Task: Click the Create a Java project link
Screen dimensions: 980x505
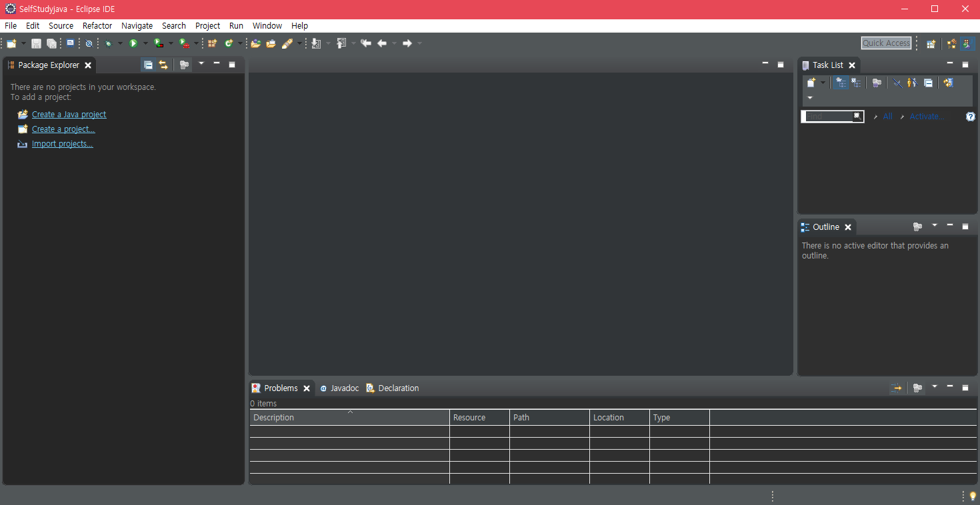Action: (x=69, y=115)
